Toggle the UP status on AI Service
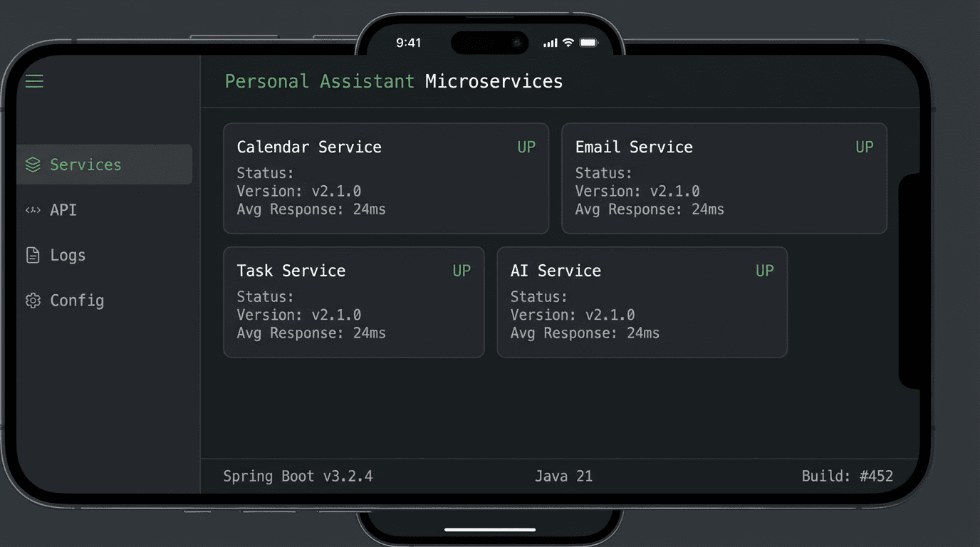The width and height of the screenshot is (980, 547). 764,271
